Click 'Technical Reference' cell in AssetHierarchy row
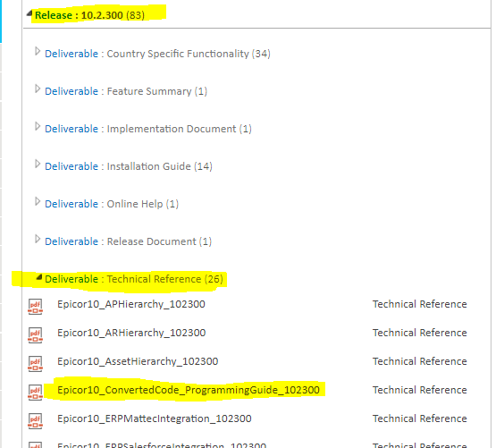Screen dimensions: 504x448 tap(420, 361)
